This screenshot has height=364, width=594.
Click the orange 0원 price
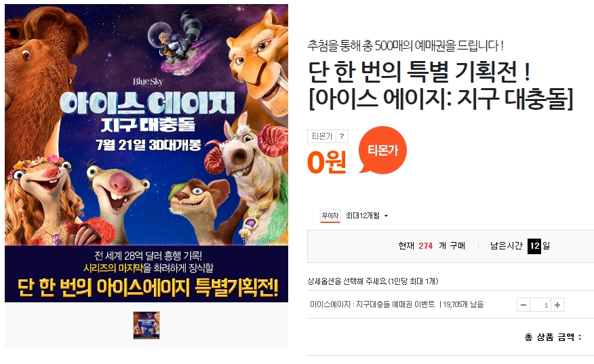coord(327,162)
